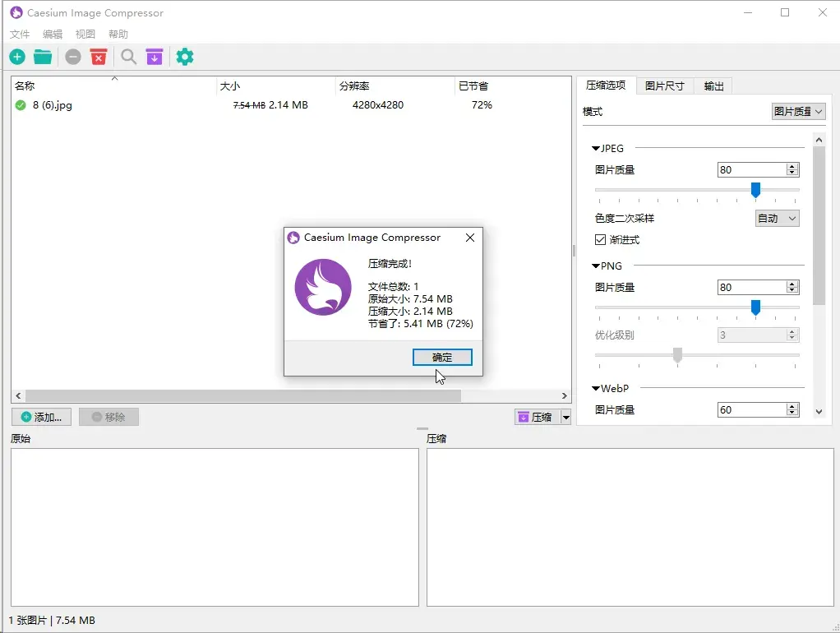Click the Caesium logo in the dialog

[323, 289]
